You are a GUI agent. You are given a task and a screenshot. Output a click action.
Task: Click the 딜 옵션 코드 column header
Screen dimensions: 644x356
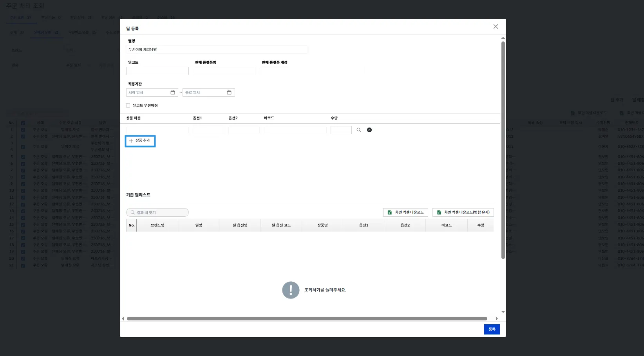coord(281,225)
